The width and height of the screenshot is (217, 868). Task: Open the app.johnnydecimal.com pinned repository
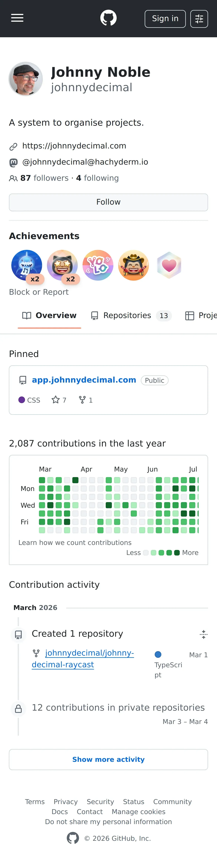(84, 380)
